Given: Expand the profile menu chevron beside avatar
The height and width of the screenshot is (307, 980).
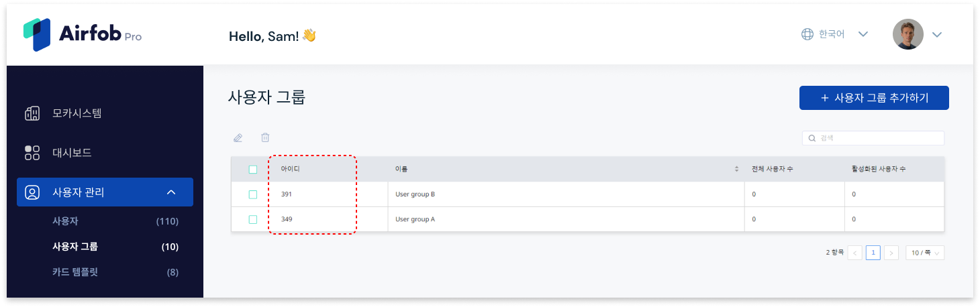Looking at the screenshot, I should point(937,35).
